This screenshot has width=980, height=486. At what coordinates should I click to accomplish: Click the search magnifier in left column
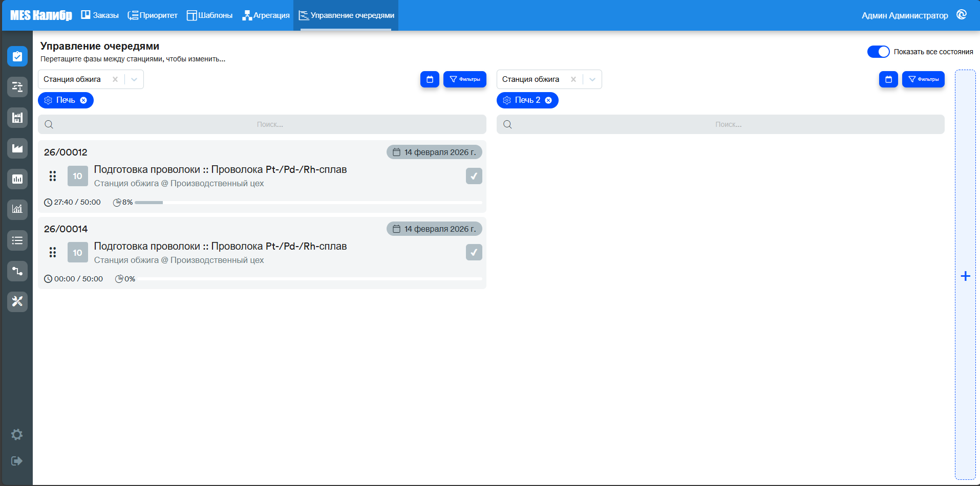(x=49, y=124)
